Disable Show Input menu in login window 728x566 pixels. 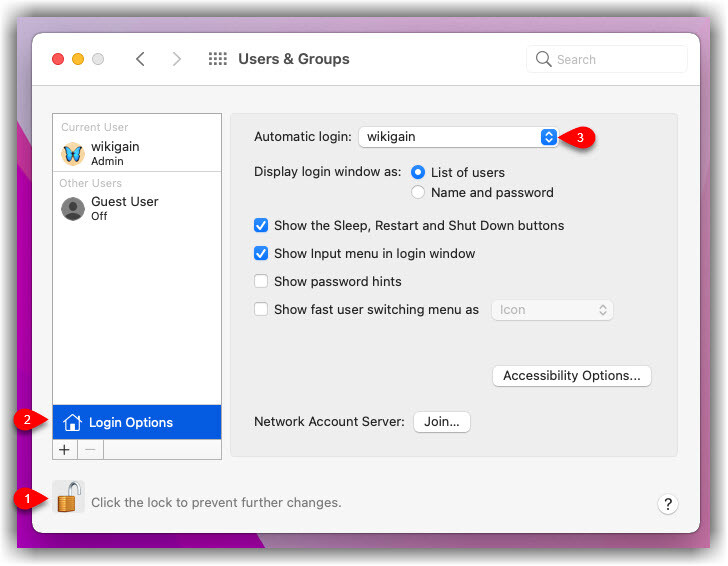click(261, 254)
